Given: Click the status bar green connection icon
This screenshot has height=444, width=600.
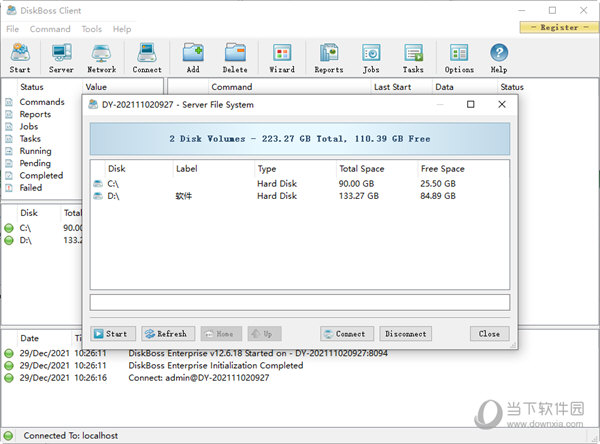Looking at the screenshot, I should pyautogui.click(x=8, y=436).
